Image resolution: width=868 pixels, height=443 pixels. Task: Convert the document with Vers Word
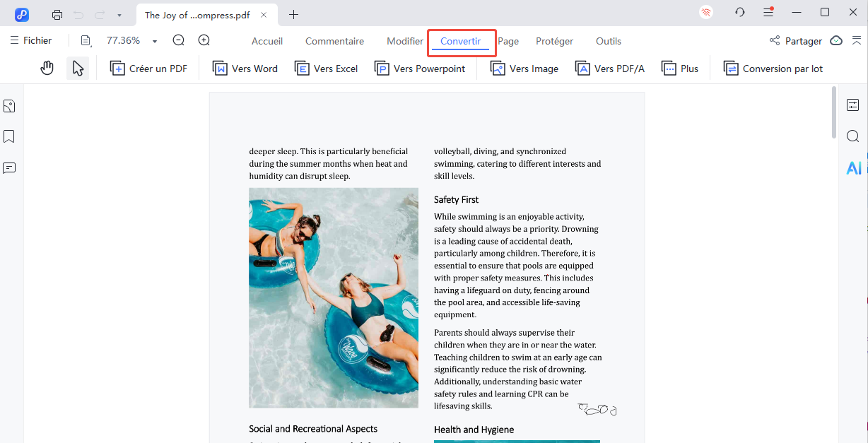(x=245, y=68)
